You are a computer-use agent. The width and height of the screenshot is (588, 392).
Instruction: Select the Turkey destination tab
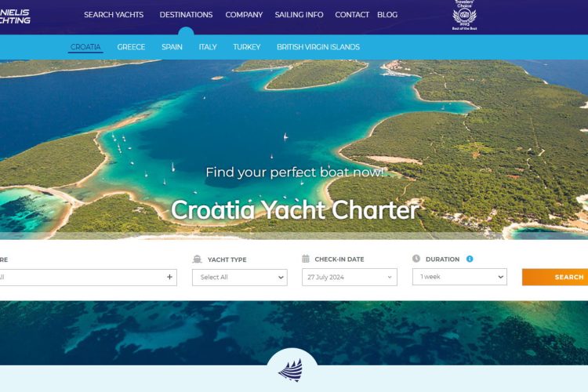point(246,47)
